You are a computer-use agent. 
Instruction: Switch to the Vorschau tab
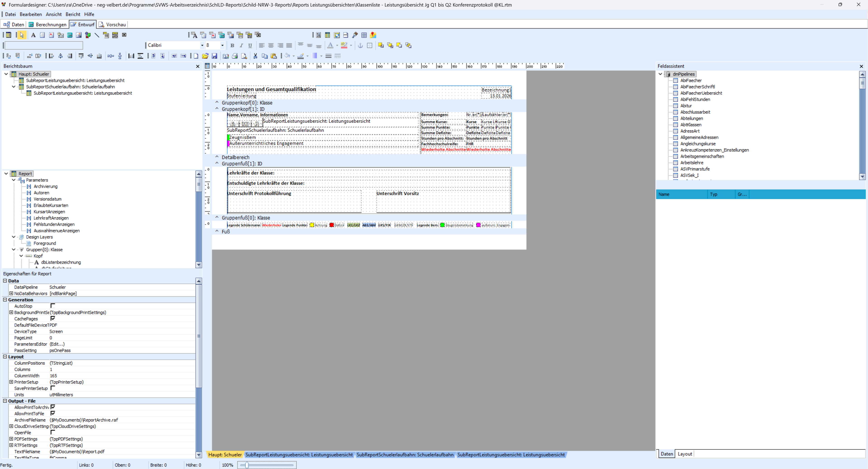click(x=112, y=25)
